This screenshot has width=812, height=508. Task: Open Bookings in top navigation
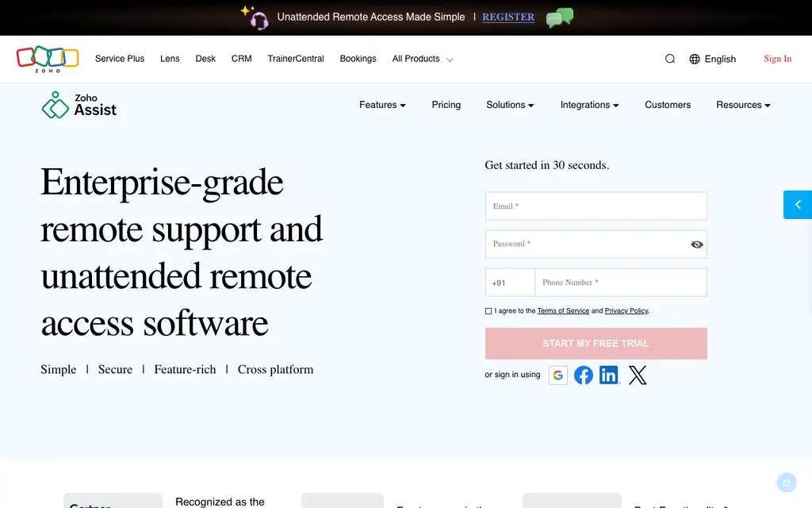coord(358,59)
